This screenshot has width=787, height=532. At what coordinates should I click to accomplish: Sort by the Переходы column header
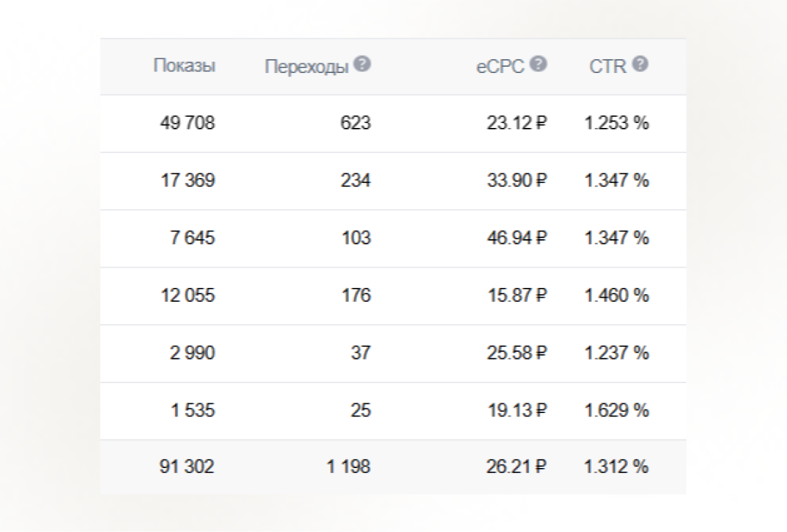coord(307,67)
